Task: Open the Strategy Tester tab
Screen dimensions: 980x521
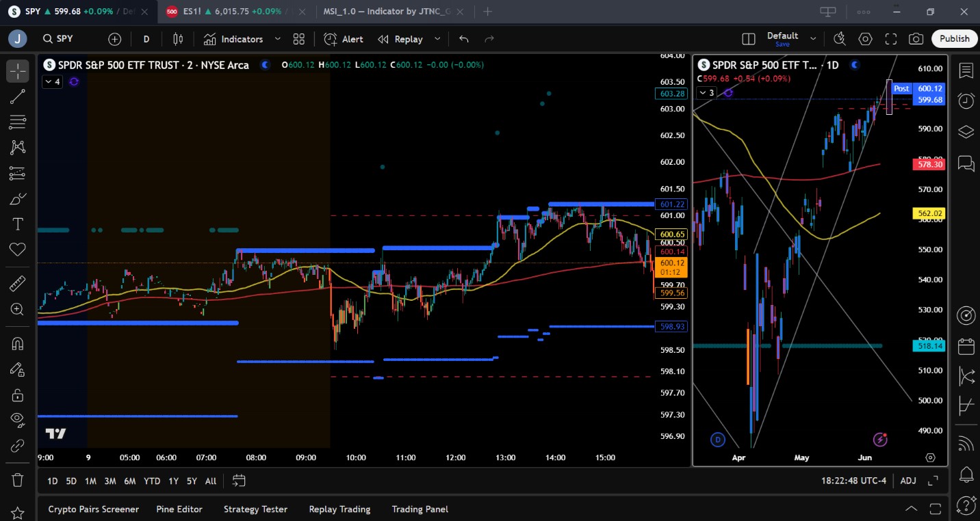Action: [x=255, y=509]
